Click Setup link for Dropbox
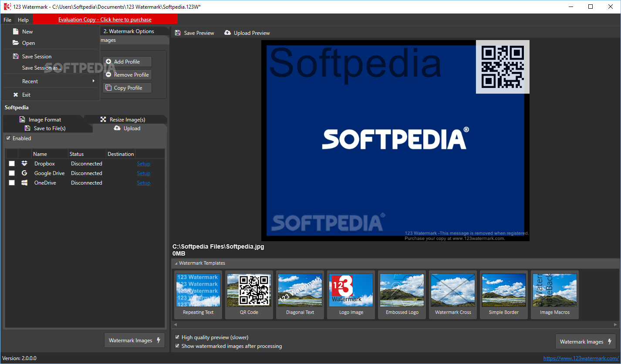621x364 pixels. [x=144, y=164]
